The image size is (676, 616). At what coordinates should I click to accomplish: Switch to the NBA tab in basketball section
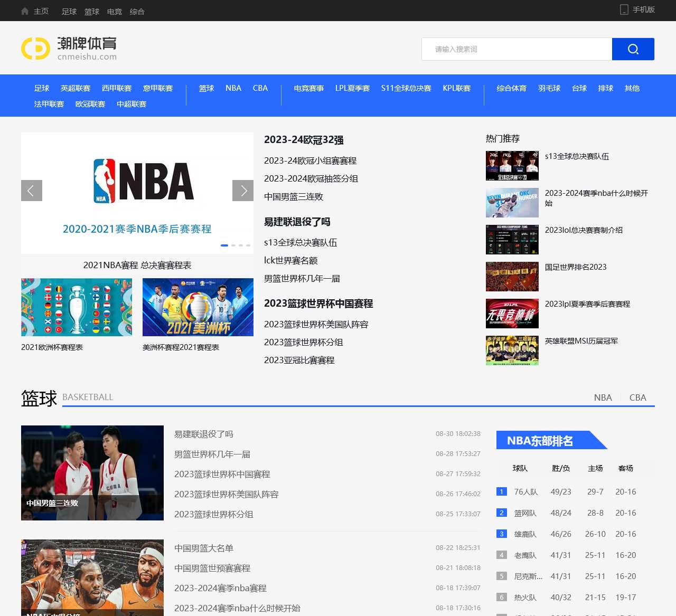603,397
